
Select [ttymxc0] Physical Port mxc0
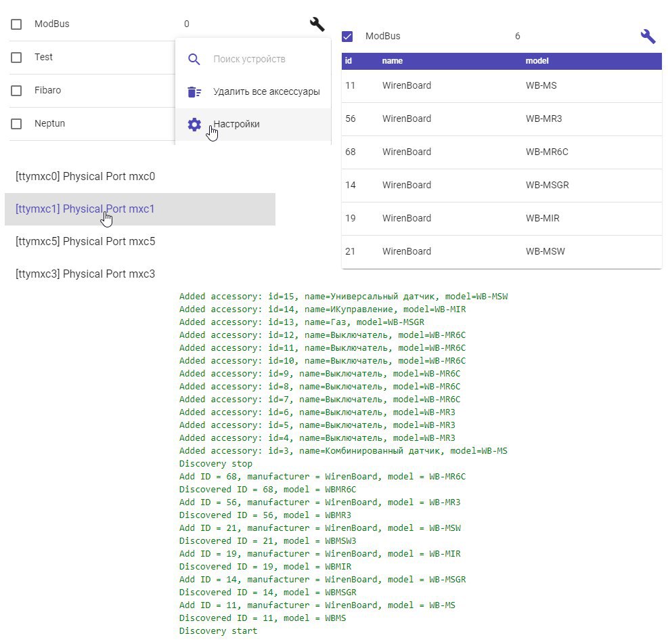click(139, 177)
